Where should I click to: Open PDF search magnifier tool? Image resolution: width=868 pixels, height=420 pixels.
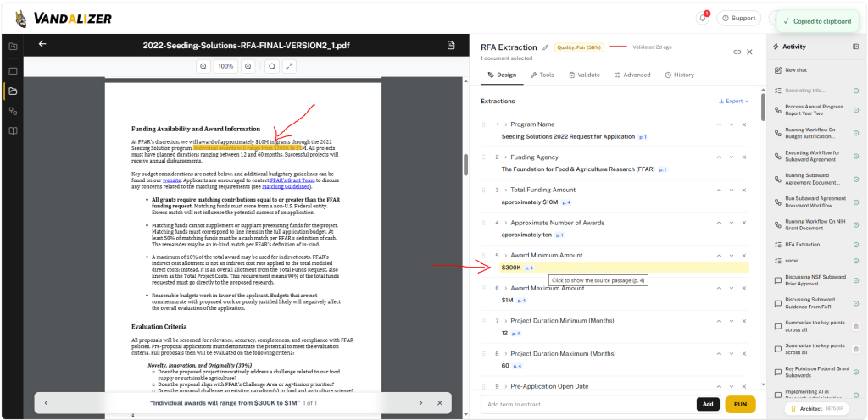coord(272,66)
